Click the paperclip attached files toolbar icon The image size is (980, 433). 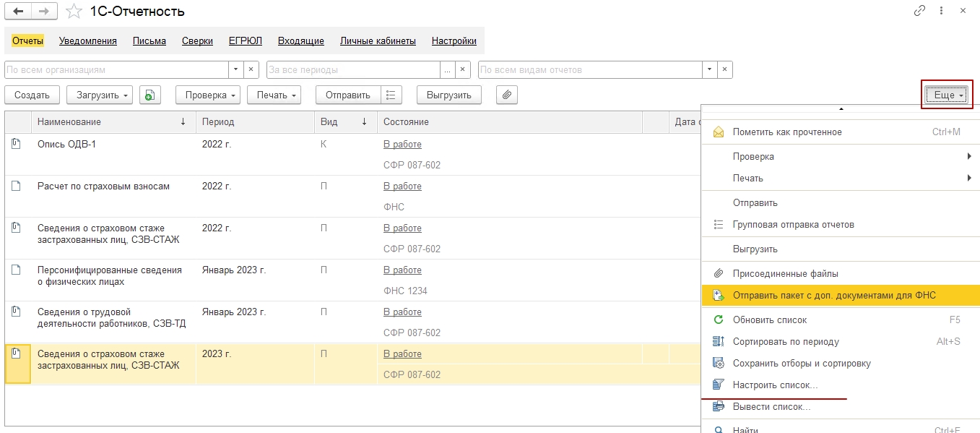(x=507, y=95)
